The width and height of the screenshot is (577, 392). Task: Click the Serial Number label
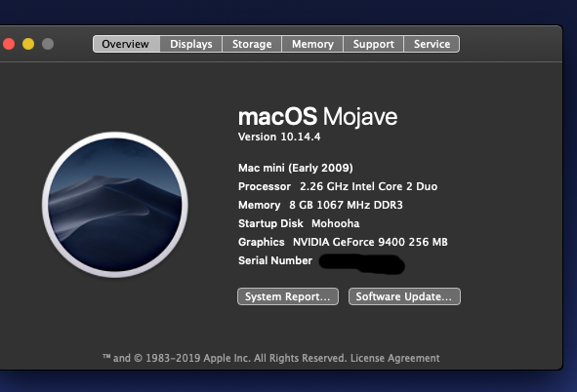pyautogui.click(x=275, y=260)
